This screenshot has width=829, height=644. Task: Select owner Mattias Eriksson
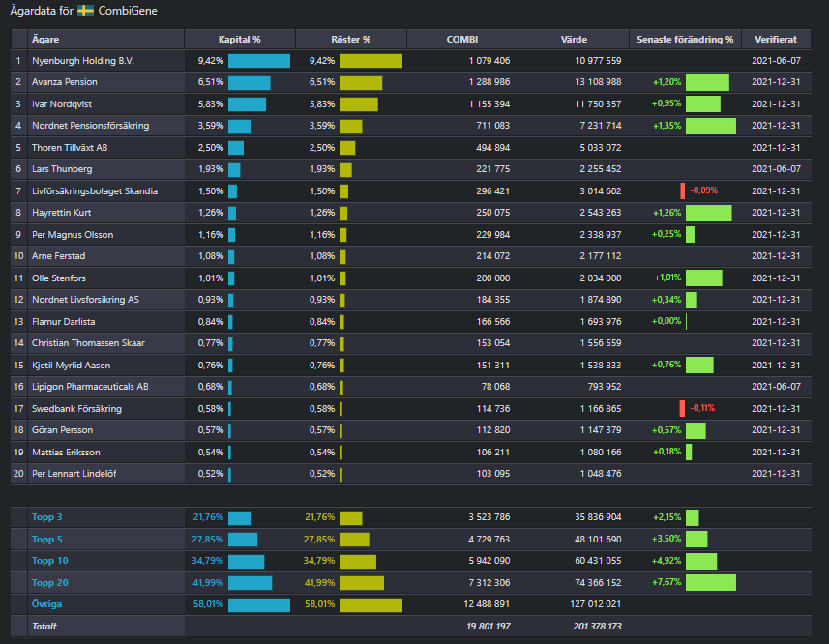coord(66,453)
